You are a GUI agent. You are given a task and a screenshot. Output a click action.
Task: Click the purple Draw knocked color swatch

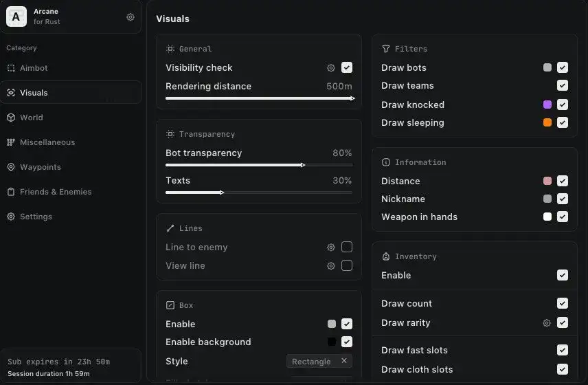point(547,105)
